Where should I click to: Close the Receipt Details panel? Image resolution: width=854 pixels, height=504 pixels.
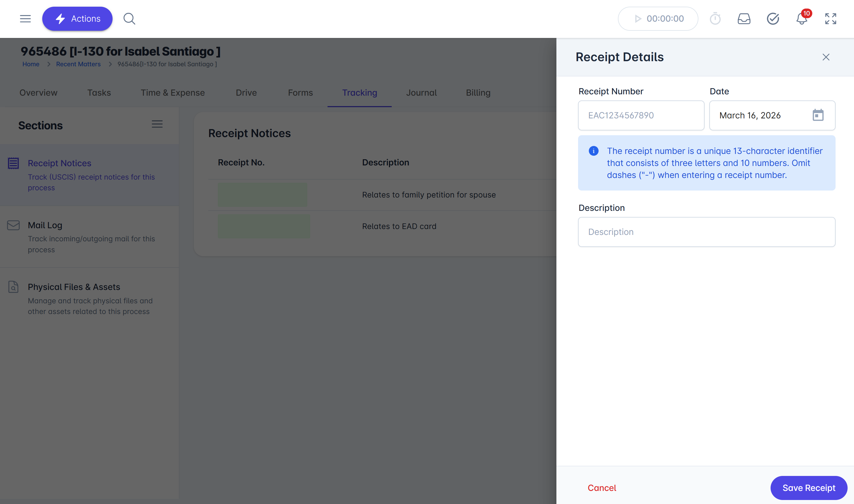point(826,57)
